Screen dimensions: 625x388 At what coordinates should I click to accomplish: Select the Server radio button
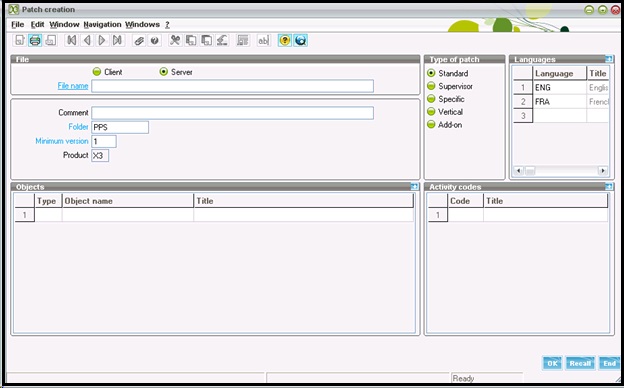(x=163, y=72)
